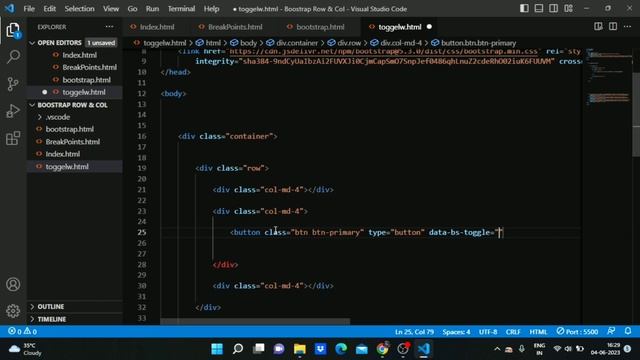Open the Help menu
Image resolution: width=640 pixels, height=360 pixels.
coord(211,9)
